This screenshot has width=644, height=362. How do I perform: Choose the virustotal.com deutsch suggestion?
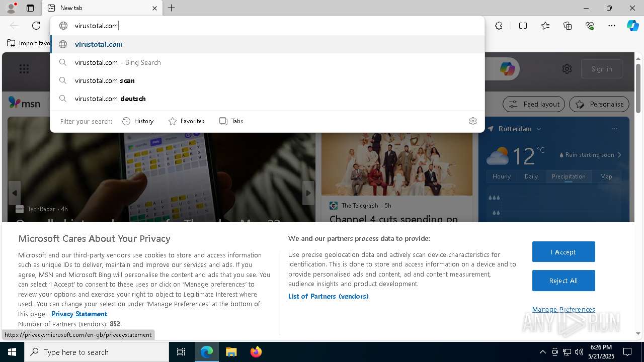pyautogui.click(x=267, y=99)
